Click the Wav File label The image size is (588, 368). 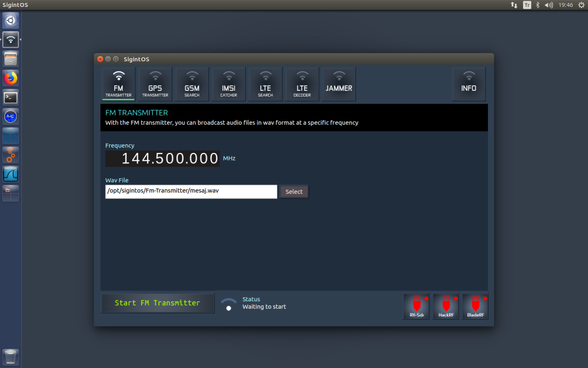117,180
